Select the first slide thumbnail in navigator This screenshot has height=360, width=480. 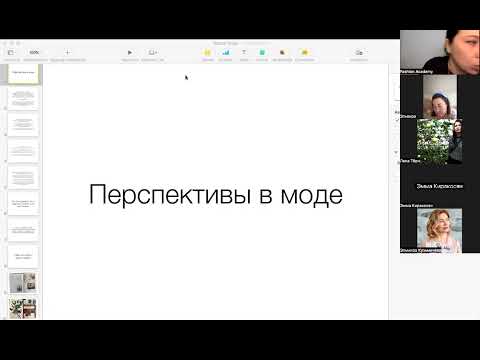tap(23, 73)
